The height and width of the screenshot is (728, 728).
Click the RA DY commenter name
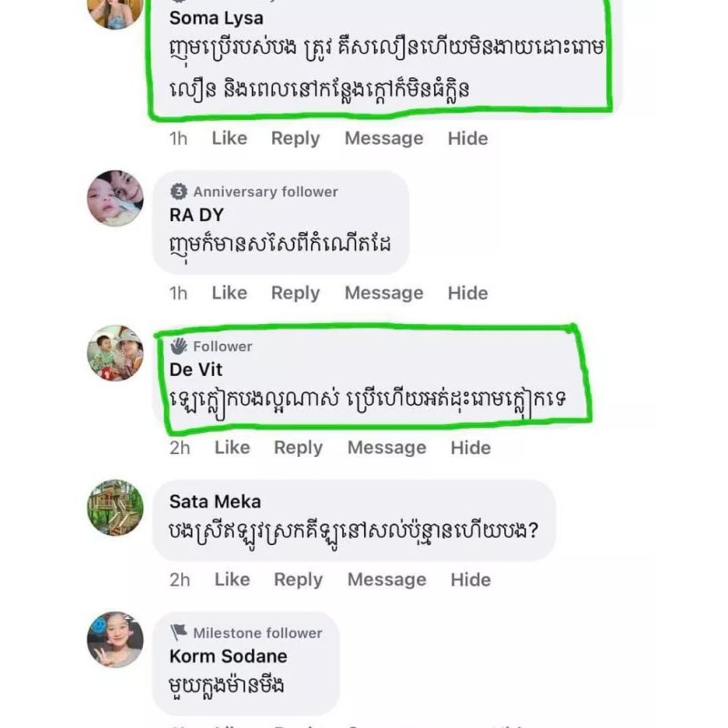coord(197,215)
